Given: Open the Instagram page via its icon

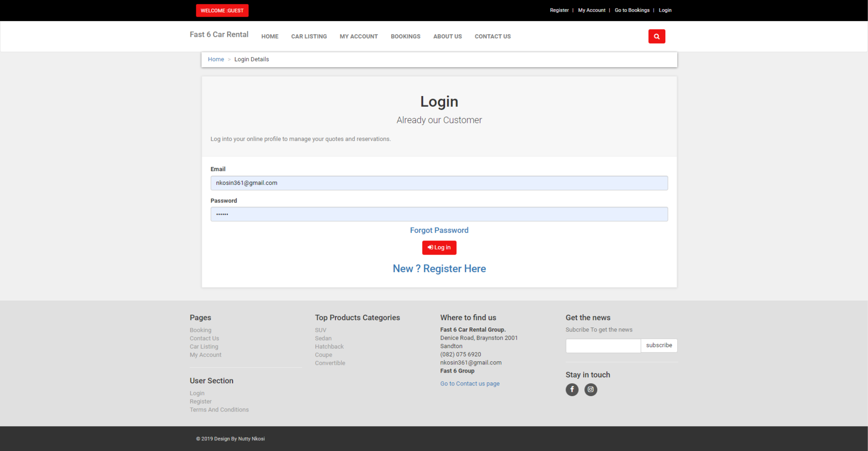Looking at the screenshot, I should tap(590, 389).
